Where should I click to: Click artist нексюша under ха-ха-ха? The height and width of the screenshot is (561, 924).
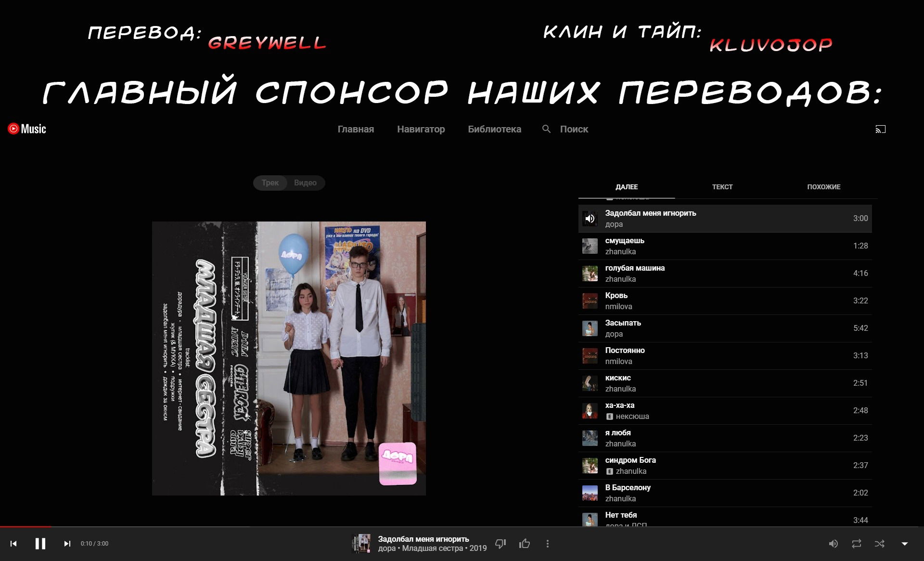[632, 417]
